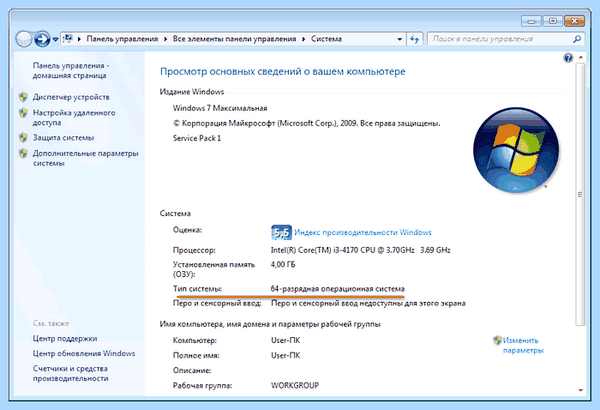Select 'Панель управления' breadcrumb in address bar
This screenshot has height=410, width=600.
[122, 39]
